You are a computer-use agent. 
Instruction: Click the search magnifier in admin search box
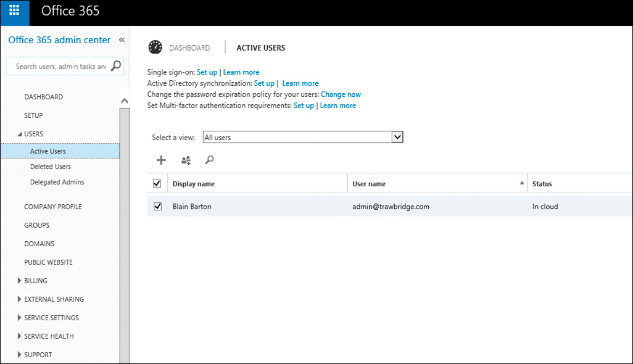[x=116, y=66]
